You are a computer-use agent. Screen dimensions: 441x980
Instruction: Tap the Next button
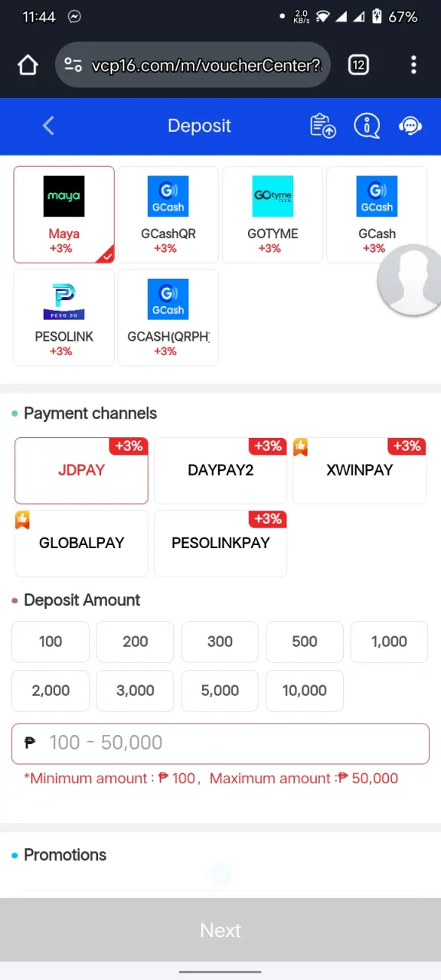(x=220, y=930)
